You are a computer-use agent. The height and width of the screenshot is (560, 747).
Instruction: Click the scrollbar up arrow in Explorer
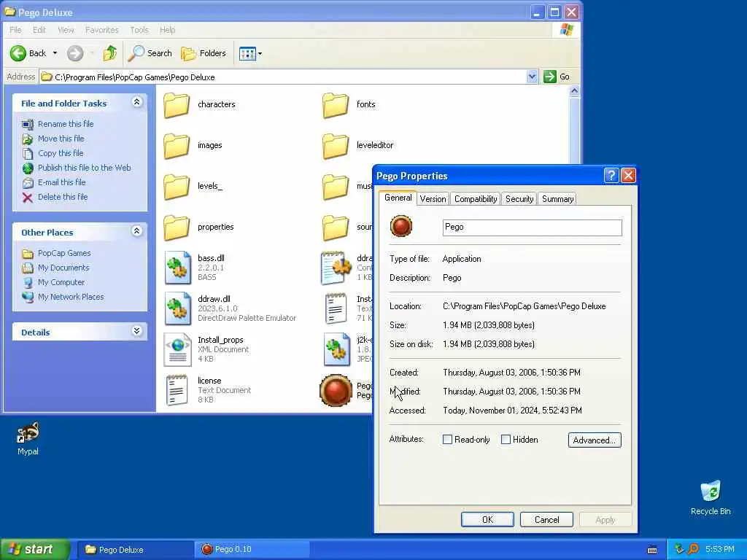[575, 91]
